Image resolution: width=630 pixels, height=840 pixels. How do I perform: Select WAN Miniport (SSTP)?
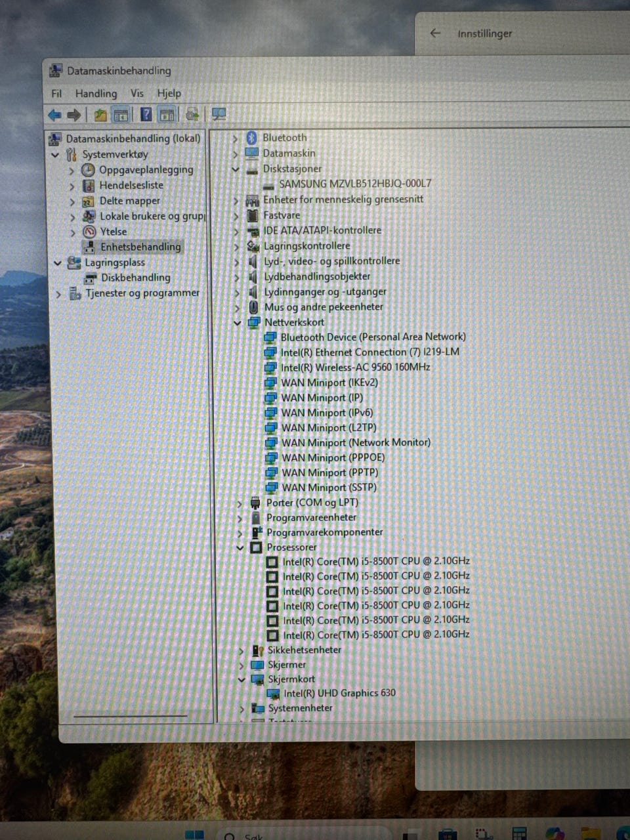[329, 488]
